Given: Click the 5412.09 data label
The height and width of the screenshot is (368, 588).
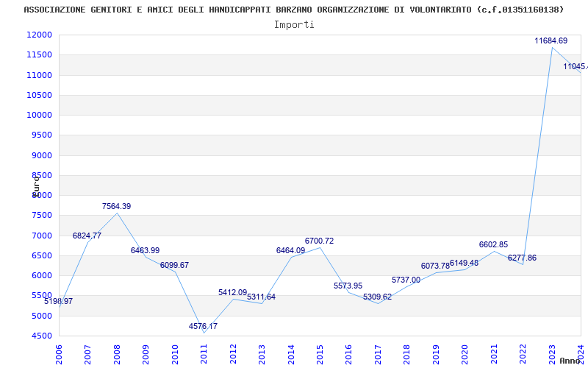Looking at the screenshot, I should tap(232, 292).
